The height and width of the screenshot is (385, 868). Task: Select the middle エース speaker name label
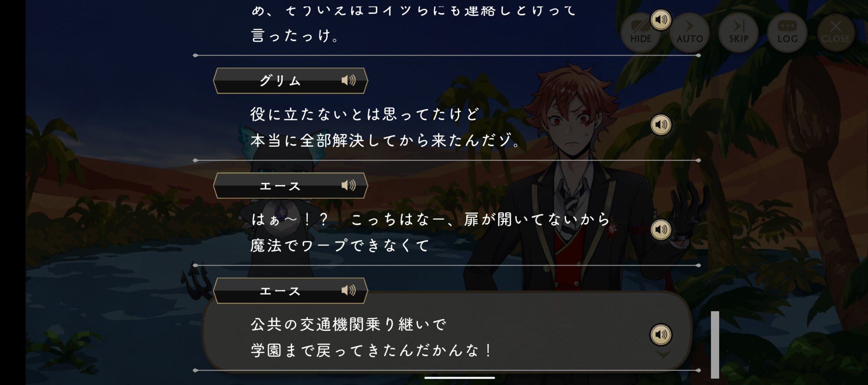[280, 186]
